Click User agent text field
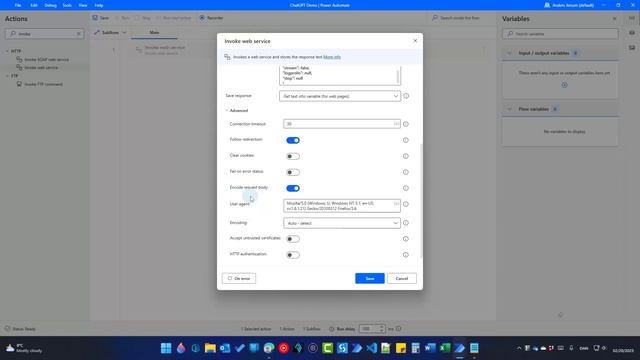The image size is (640, 360). pos(342,206)
